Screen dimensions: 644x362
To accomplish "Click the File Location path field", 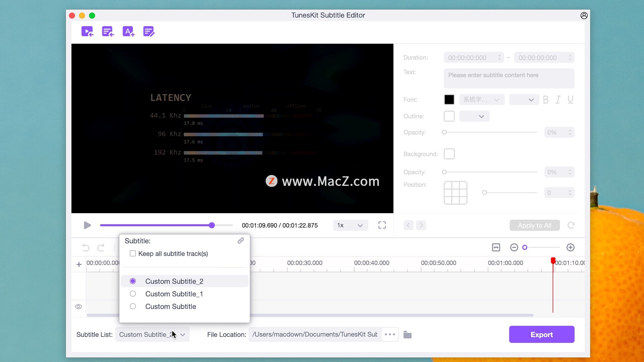I will 315,335.
